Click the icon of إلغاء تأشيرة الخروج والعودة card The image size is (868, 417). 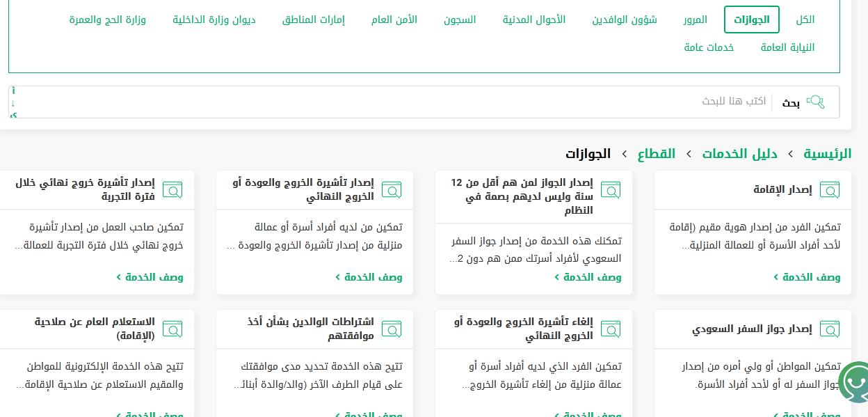pyautogui.click(x=610, y=329)
